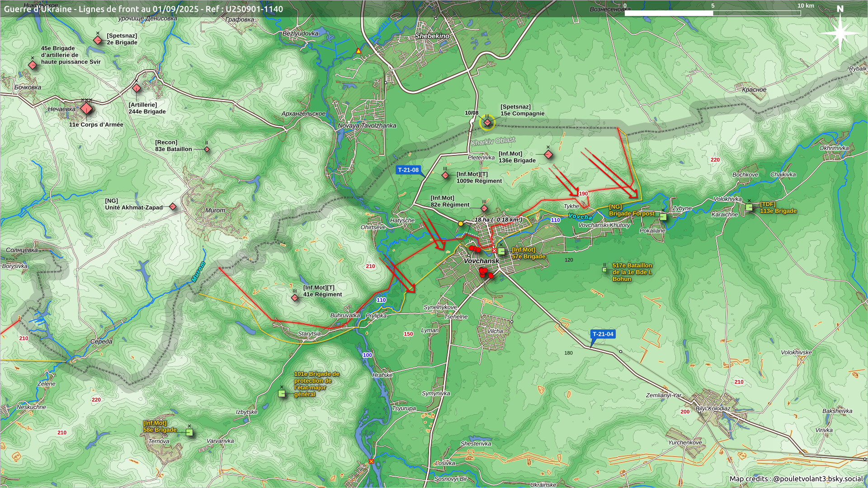
Task: Click the 45e Brigade d'artillerie diamond marker
Action: 33,65
